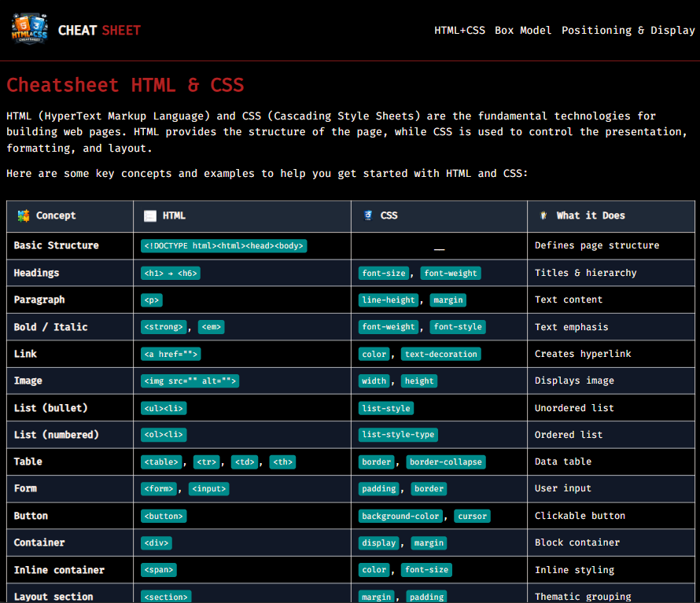700x603 pixels.
Task: Click the Creates hyperlink description
Action: [583, 354]
